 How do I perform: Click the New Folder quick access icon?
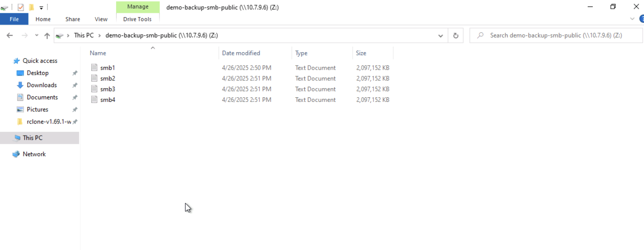pyautogui.click(x=32, y=7)
